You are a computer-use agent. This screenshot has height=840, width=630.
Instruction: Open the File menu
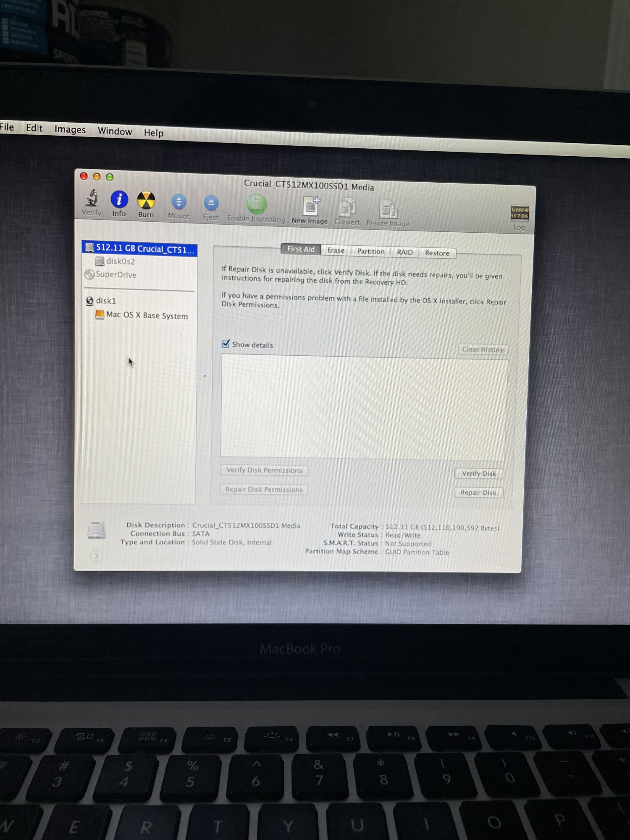(x=7, y=127)
